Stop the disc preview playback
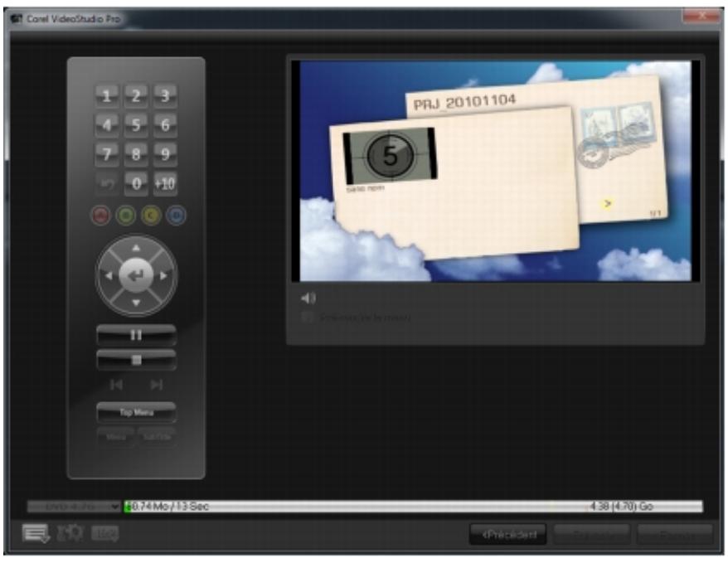Screen dimensions: 728x563 pyautogui.click(x=136, y=360)
